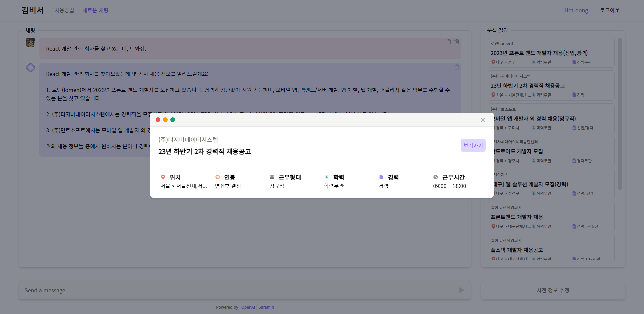Open the Hot-dong profile link
Image resolution: width=644 pixels, height=314 pixels.
[x=576, y=10]
